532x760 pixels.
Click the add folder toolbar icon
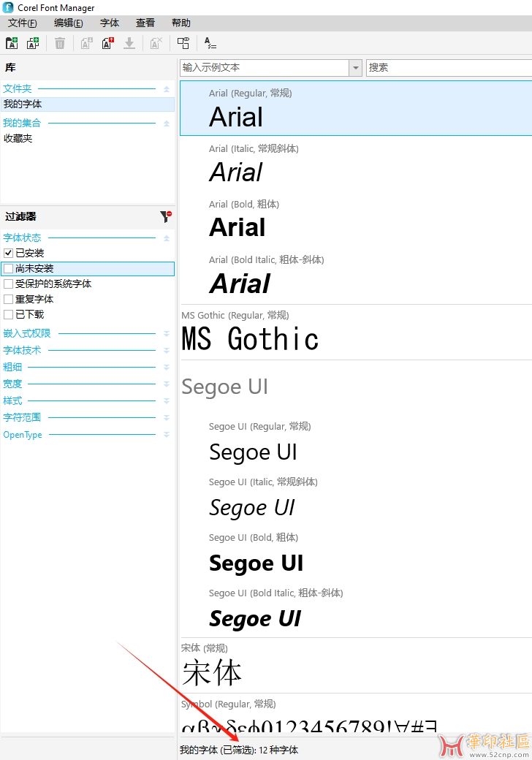11,44
